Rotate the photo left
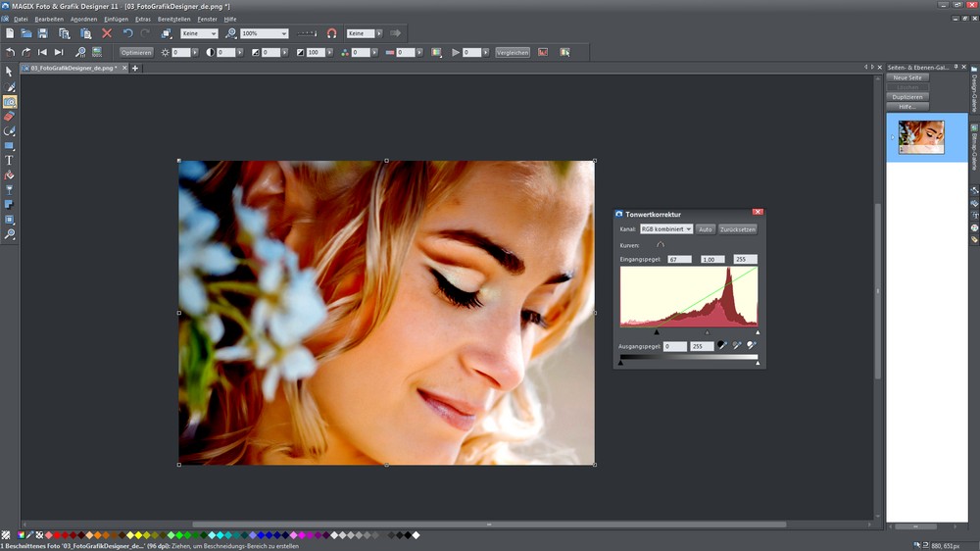Viewport: 980px width, 551px height. (x=10, y=53)
